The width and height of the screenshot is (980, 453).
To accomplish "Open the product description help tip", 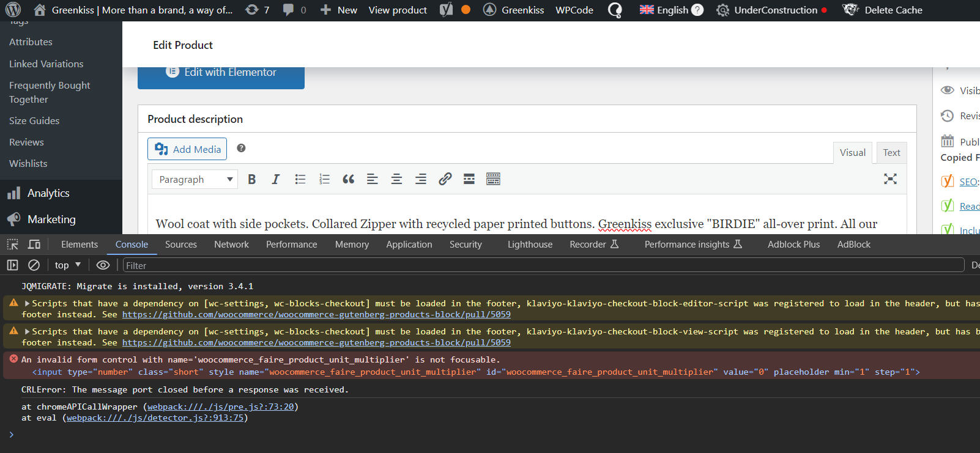I will (241, 148).
